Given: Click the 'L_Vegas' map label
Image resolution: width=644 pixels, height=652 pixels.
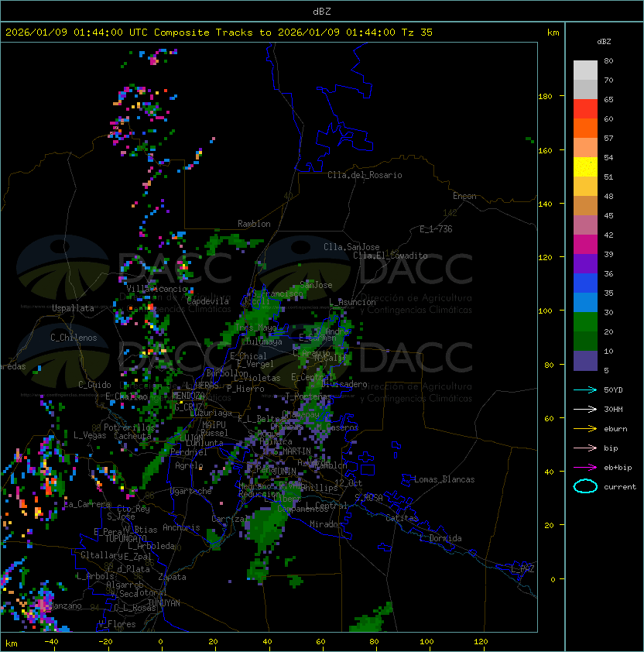Looking at the screenshot, I should point(90,435).
